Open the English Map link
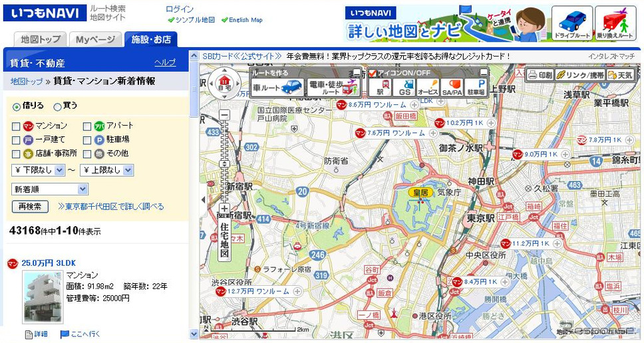The width and height of the screenshot is (644, 343). [x=245, y=20]
